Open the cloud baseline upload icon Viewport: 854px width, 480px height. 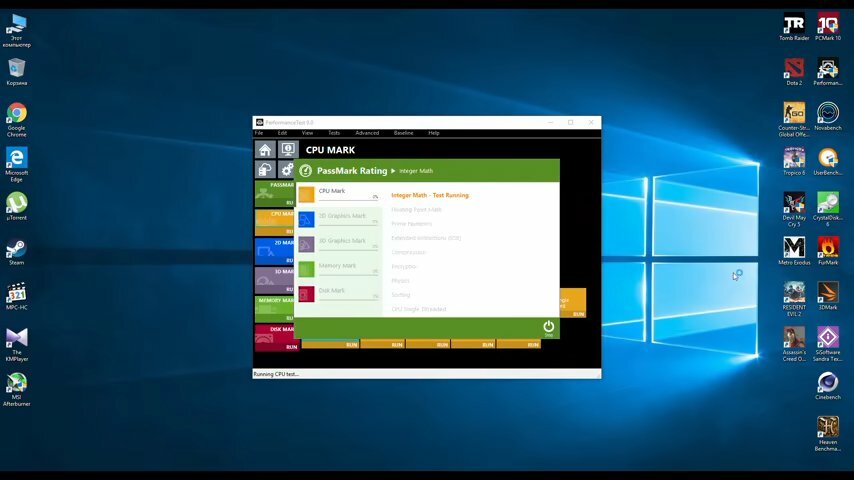pos(265,170)
